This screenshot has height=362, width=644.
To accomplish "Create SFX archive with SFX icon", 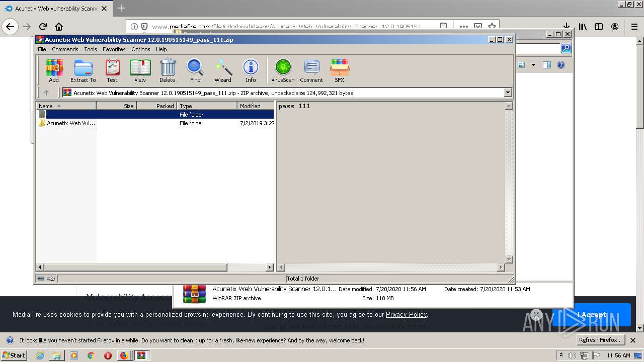I will pos(340,70).
